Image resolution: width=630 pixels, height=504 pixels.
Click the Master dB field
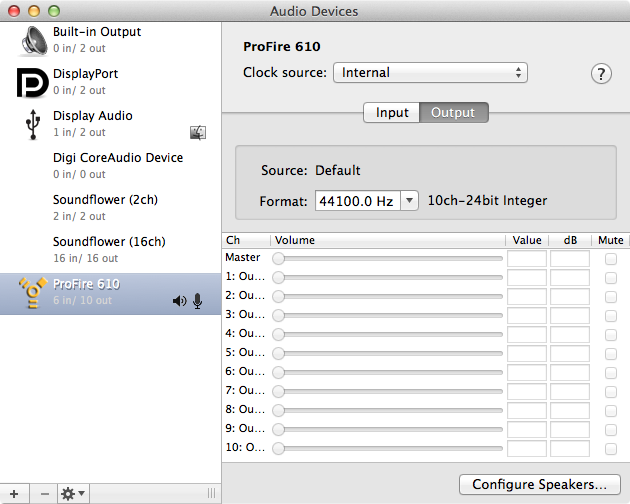coord(570,258)
